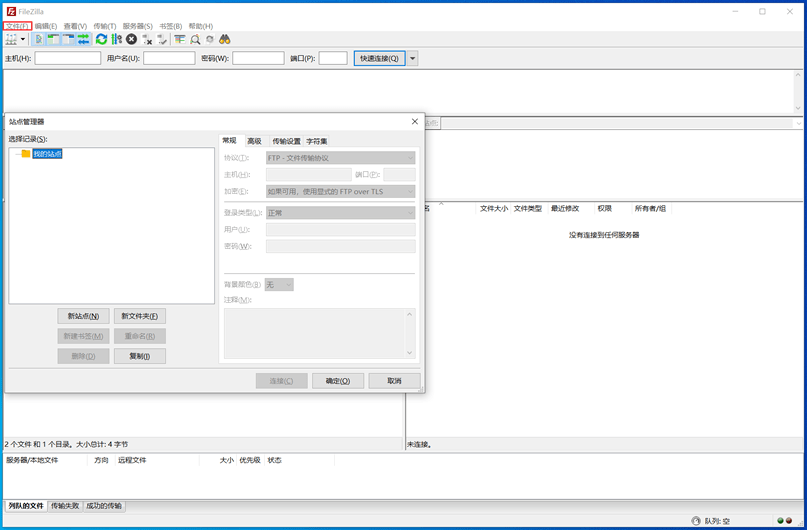Click the 密码(W) quick connect input

(x=258, y=58)
